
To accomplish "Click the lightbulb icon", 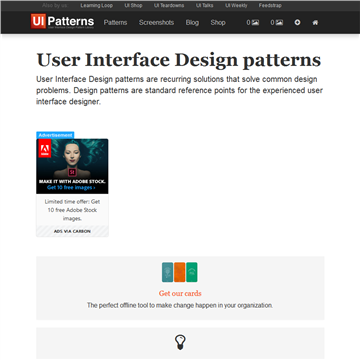I will coord(180,342).
